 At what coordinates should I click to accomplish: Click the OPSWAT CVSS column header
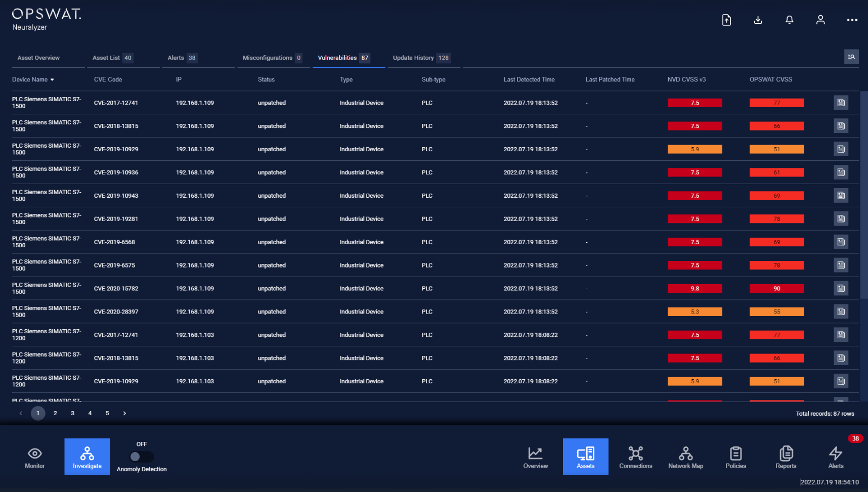pyautogui.click(x=771, y=80)
